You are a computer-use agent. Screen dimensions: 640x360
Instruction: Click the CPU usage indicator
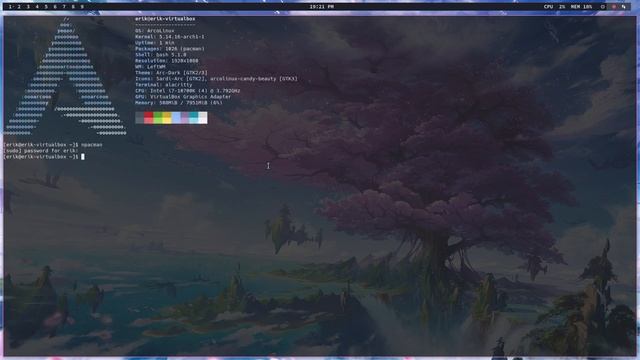pyautogui.click(x=555, y=7)
